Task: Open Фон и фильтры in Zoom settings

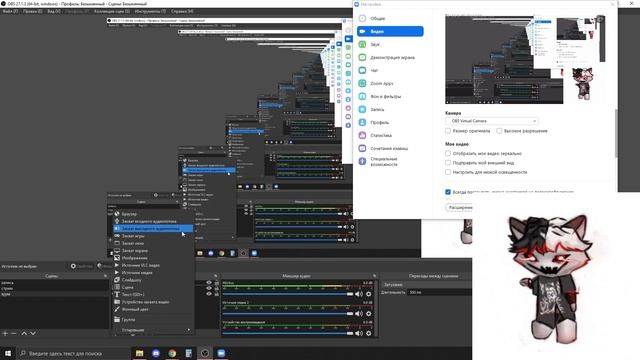Action: click(390, 96)
